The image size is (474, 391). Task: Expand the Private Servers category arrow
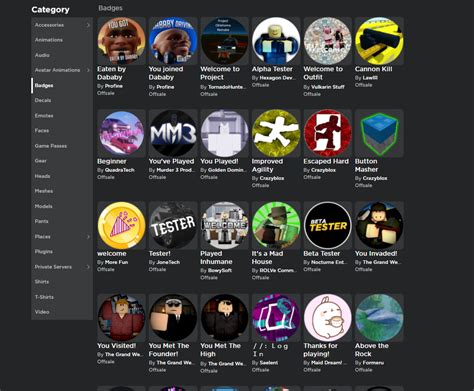coord(88,267)
